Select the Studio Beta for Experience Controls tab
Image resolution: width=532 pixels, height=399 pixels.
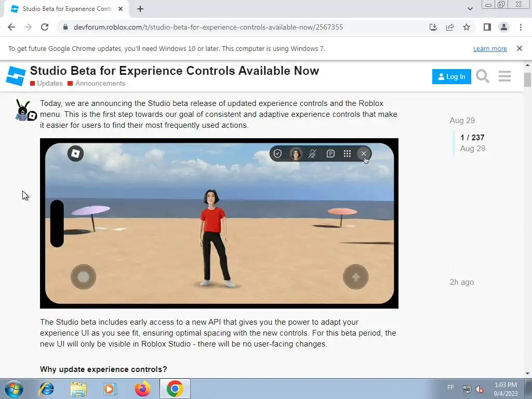tap(66, 9)
